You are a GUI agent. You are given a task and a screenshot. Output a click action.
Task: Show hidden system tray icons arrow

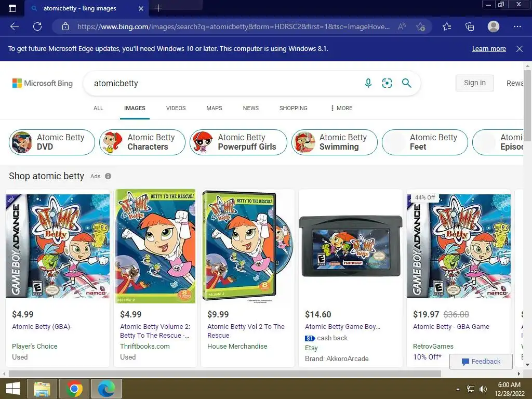click(x=458, y=389)
